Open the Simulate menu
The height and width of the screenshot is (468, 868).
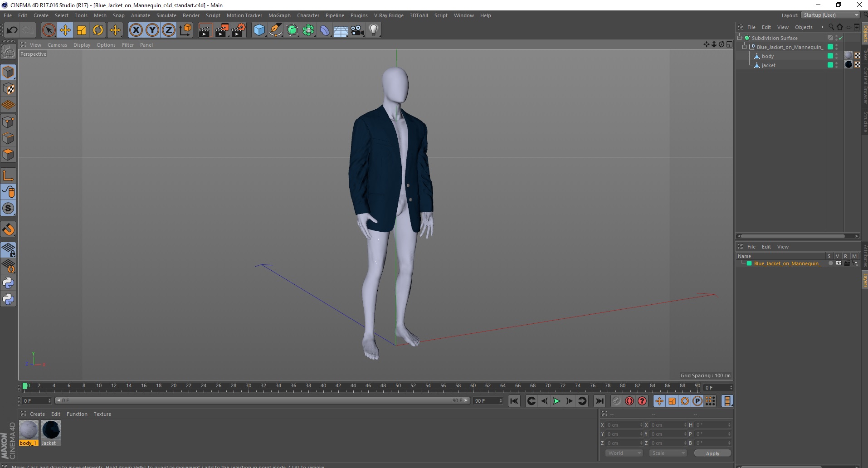[166, 15]
